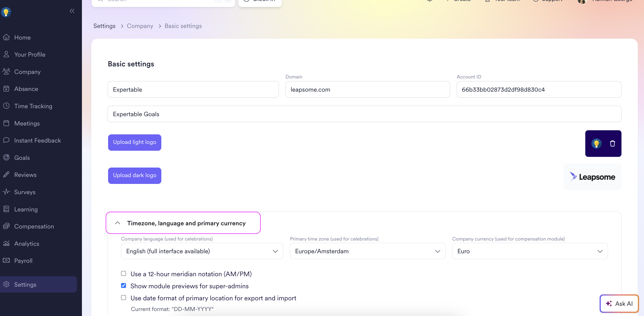Click the Analytics chart icon
This screenshot has width=644, height=316.
point(6,243)
